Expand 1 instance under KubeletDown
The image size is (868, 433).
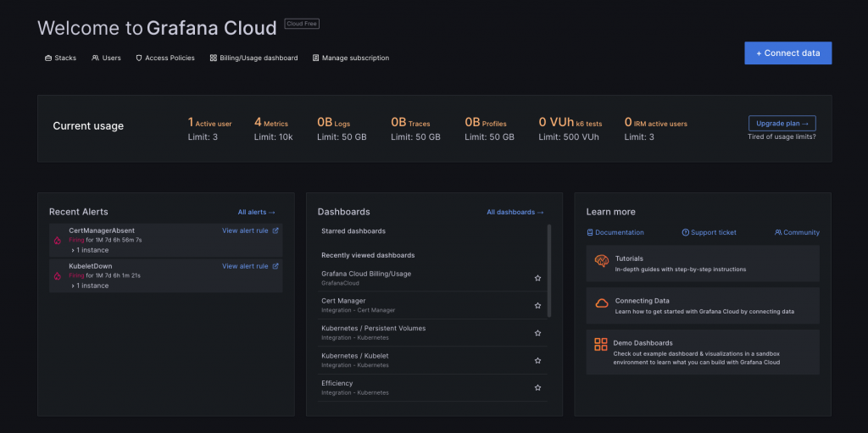(90, 286)
